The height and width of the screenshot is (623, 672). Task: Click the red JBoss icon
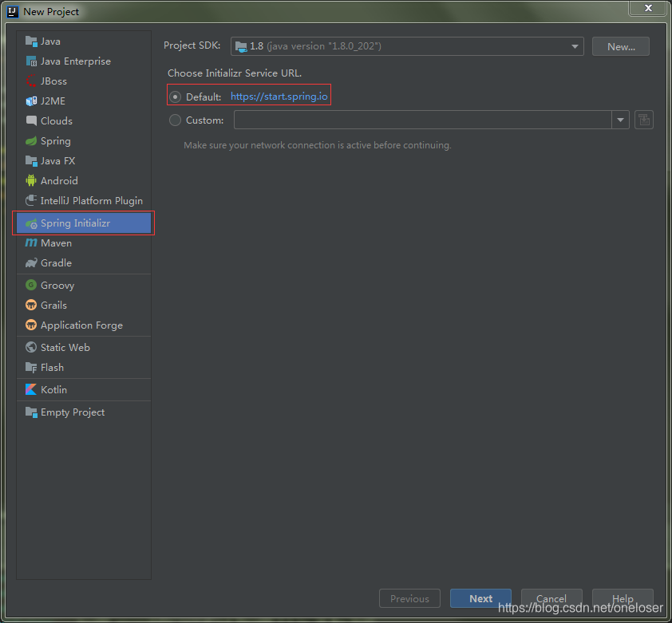coord(31,81)
